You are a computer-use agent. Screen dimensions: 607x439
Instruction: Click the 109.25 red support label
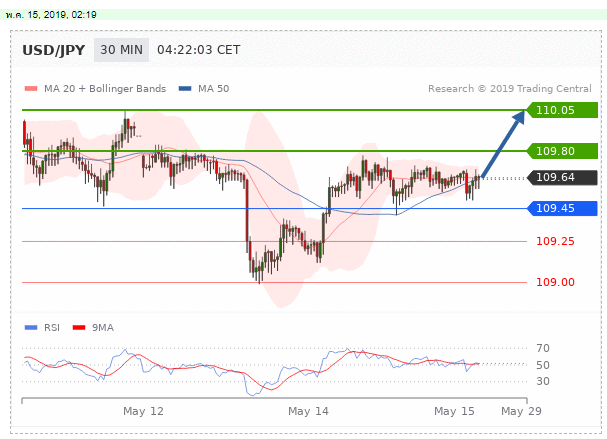coord(555,242)
